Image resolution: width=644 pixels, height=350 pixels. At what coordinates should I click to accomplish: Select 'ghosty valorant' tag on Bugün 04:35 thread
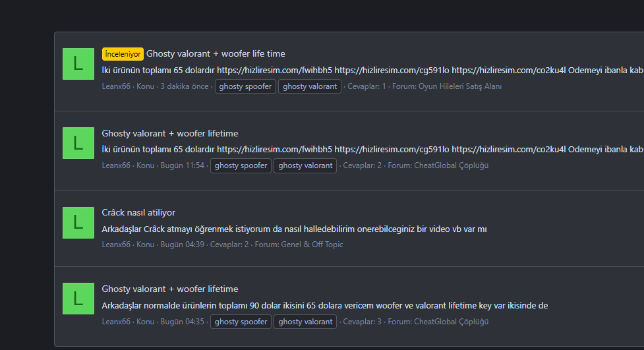[x=305, y=322]
